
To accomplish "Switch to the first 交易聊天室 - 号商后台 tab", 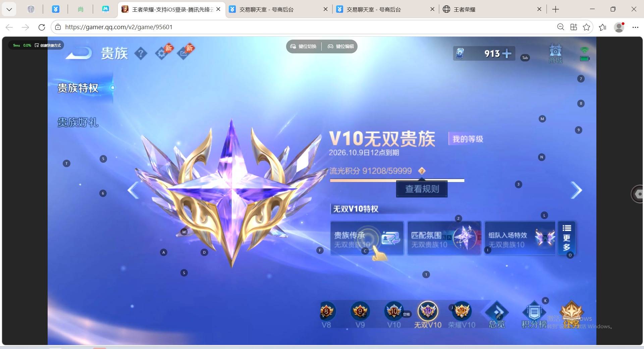I will tap(278, 9).
